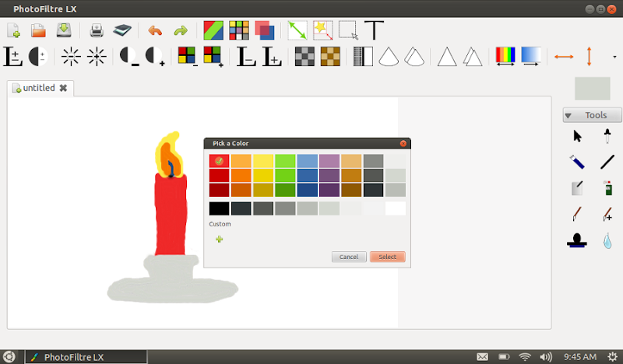The height and width of the screenshot is (364, 623).
Task: Click the Scanner import icon
Action: [x=122, y=30]
